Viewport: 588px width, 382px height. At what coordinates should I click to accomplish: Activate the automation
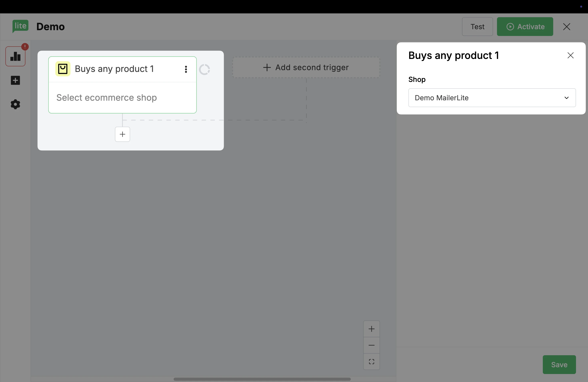525,27
